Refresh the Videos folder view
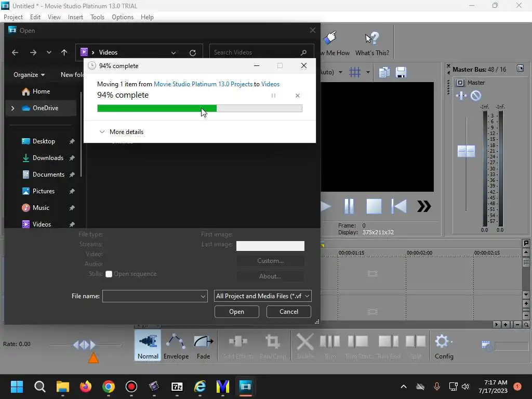 [x=193, y=52]
